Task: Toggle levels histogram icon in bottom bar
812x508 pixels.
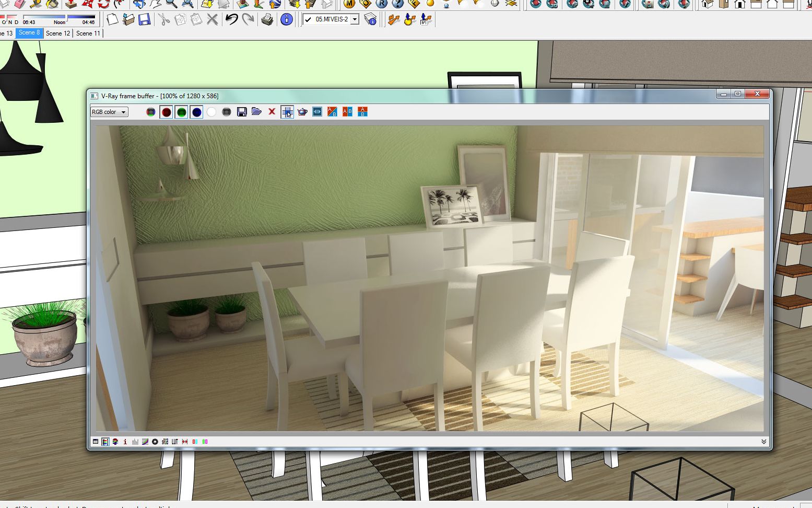Action: pyautogui.click(x=135, y=442)
